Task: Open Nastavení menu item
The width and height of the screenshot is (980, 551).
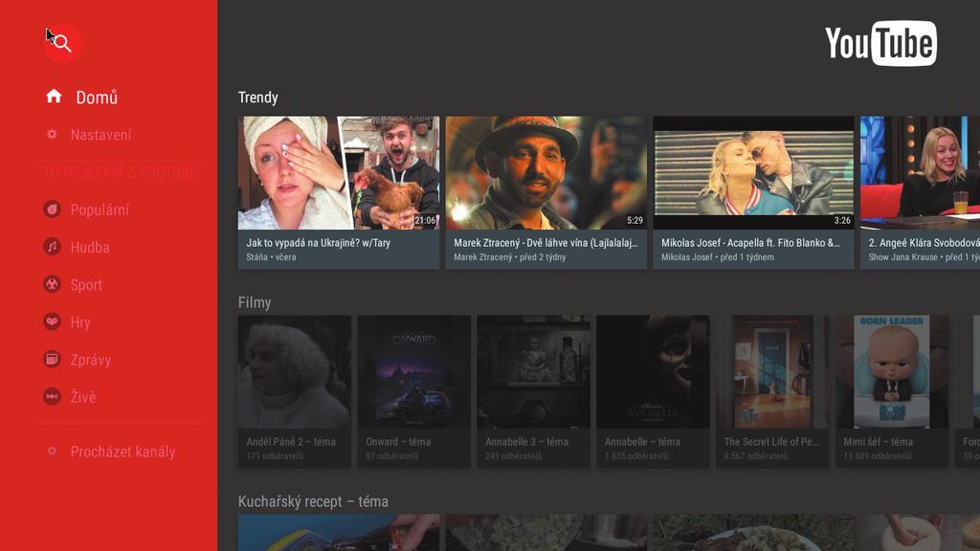Action: (100, 135)
